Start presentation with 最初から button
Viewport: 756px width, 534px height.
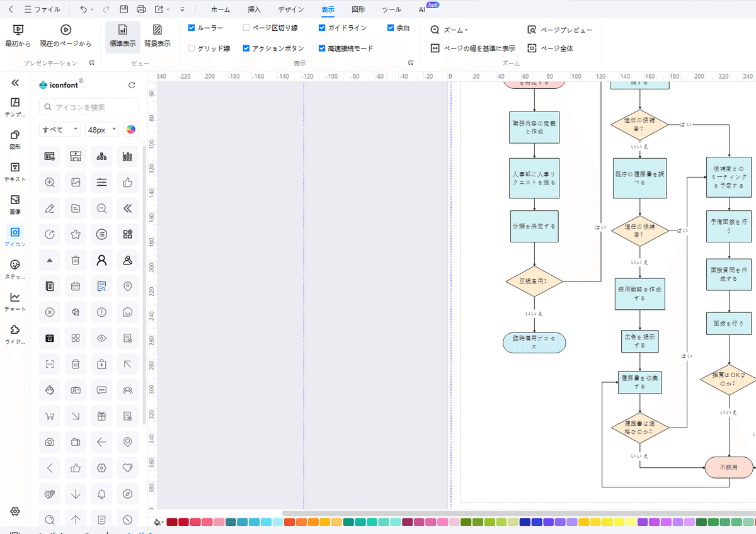(18, 35)
